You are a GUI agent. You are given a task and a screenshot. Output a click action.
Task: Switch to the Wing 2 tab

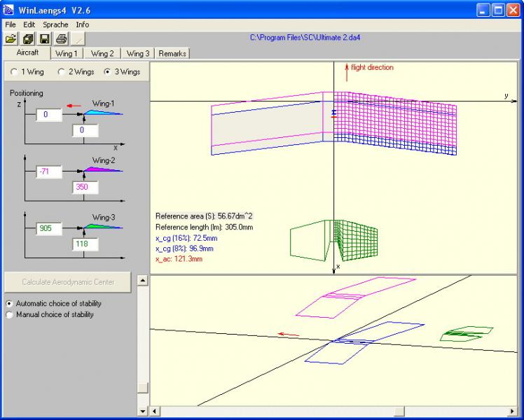coord(102,54)
